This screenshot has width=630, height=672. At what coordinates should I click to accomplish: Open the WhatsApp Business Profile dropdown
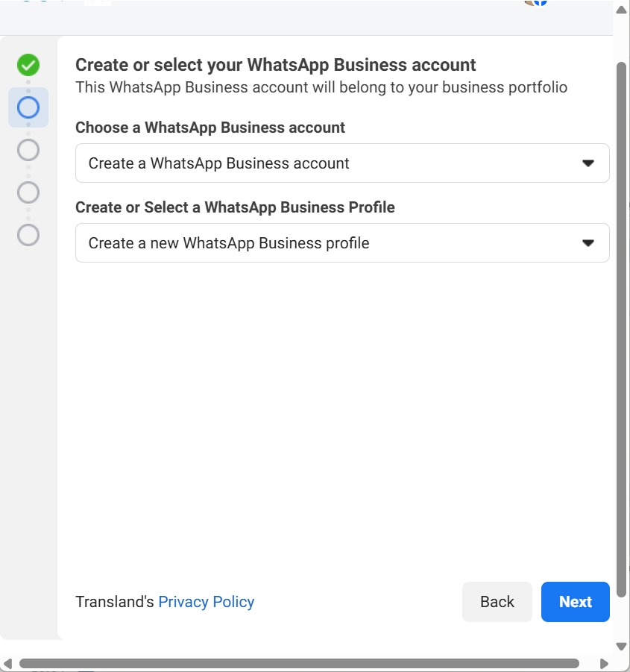click(x=342, y=242)
